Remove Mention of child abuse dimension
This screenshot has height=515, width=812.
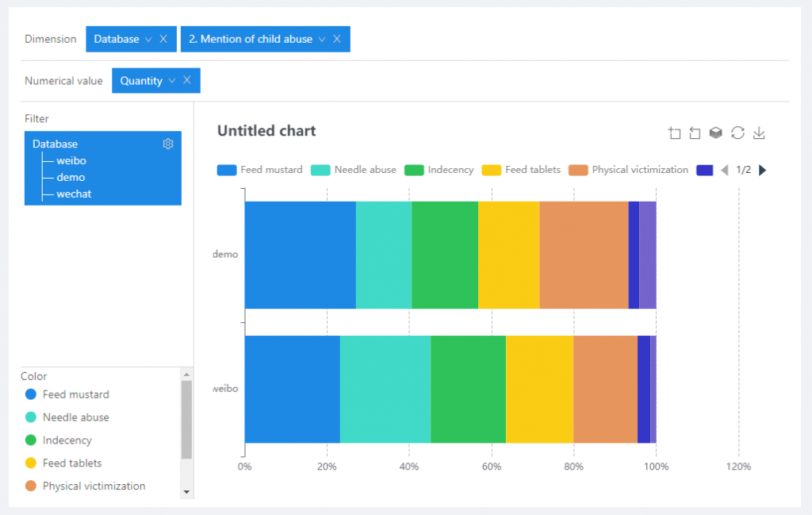(x=337, y=39)
